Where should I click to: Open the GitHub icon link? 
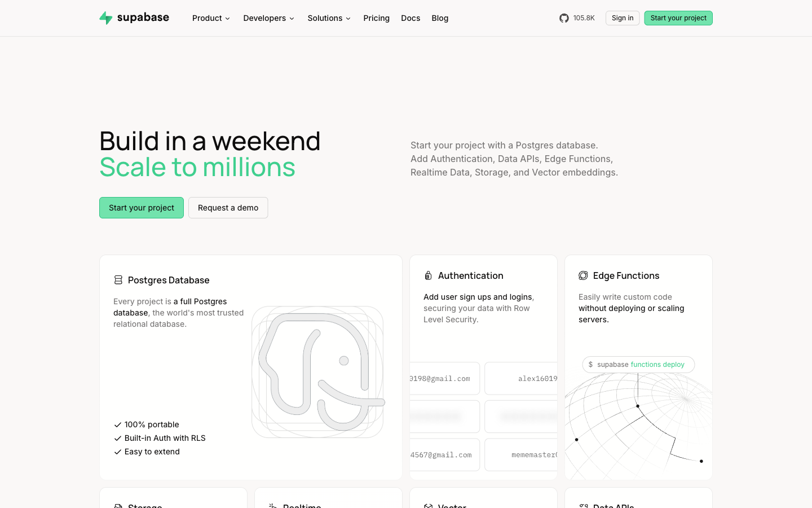pyautogui.click(x=564, y=18)
